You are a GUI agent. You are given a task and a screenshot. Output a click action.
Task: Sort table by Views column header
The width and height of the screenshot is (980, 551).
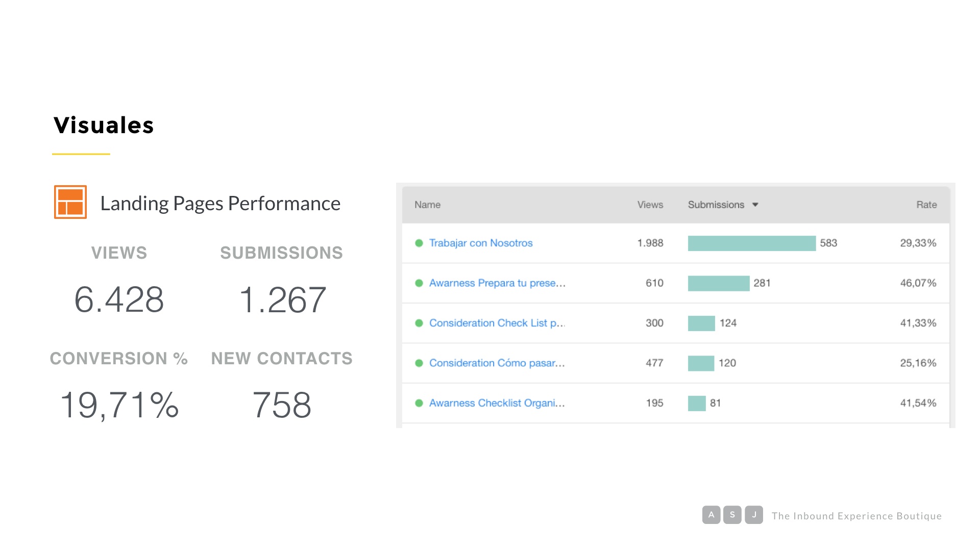click(x=650, y=205)
